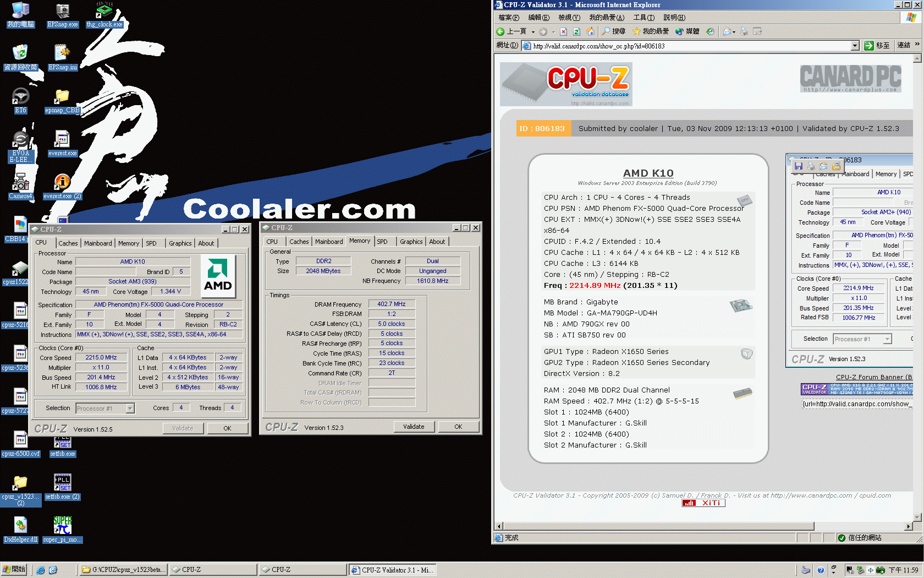Open EPSnap.exe desktop icon
The height and width of the screenshot is (578, 924).
[63, 15]
